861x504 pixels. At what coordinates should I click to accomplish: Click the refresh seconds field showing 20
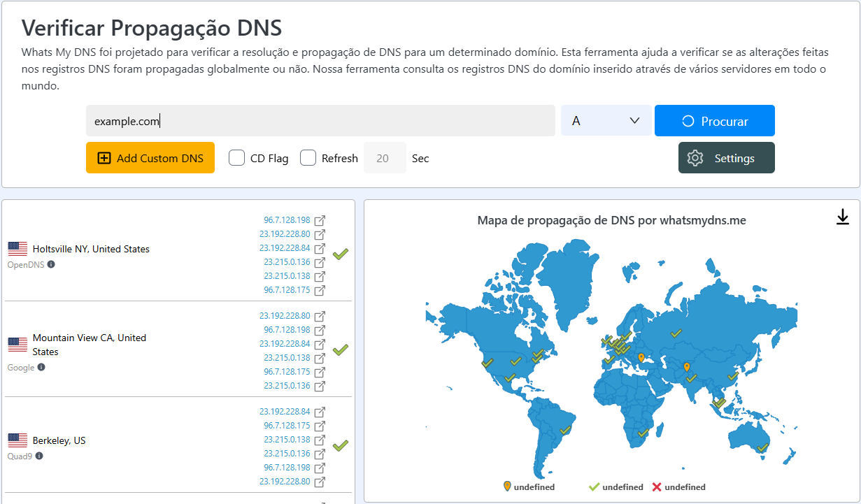(x=385, y=158)
